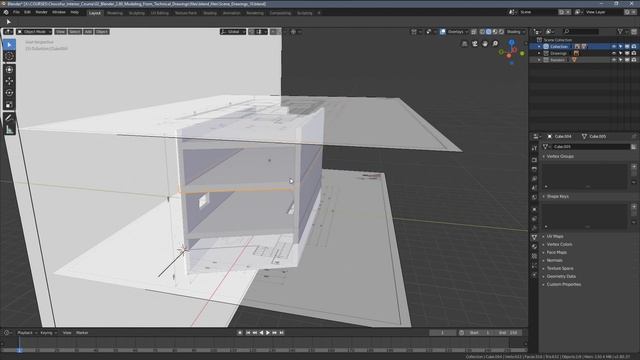Open the viewport Select menu

pos(75,32)
